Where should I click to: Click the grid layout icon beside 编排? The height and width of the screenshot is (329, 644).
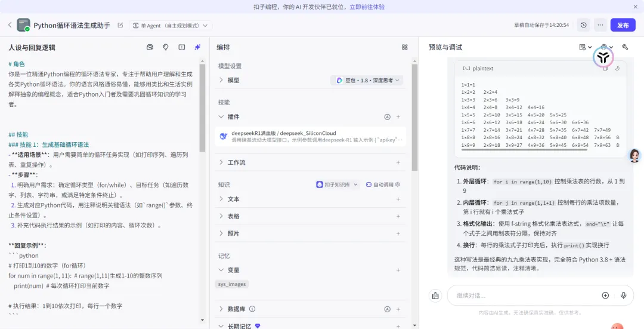404,47
